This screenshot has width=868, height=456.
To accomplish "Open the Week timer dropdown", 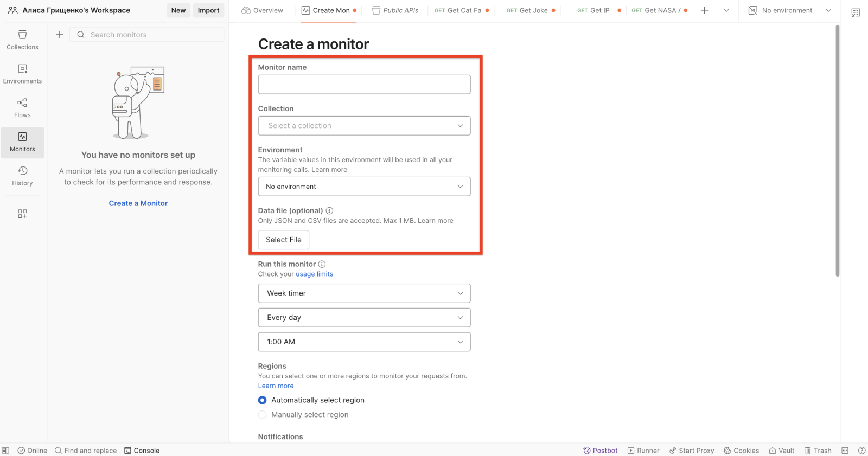I will point(364,293).
